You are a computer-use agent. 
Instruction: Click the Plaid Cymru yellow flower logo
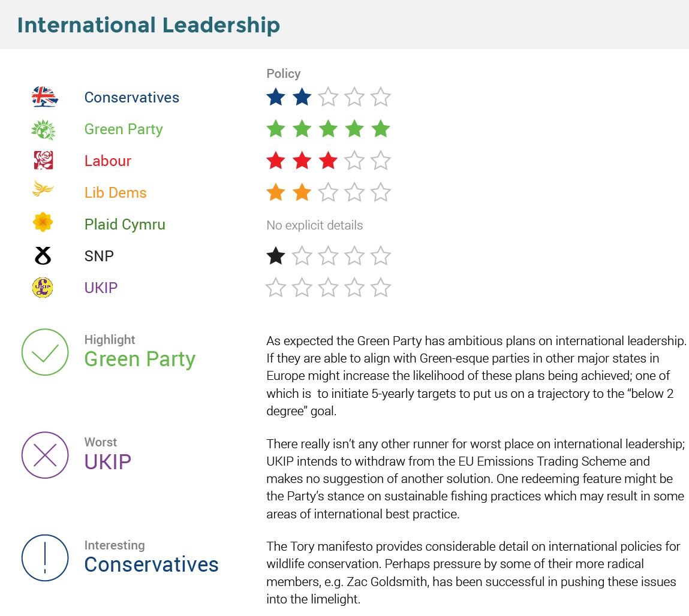click(43, 223)
